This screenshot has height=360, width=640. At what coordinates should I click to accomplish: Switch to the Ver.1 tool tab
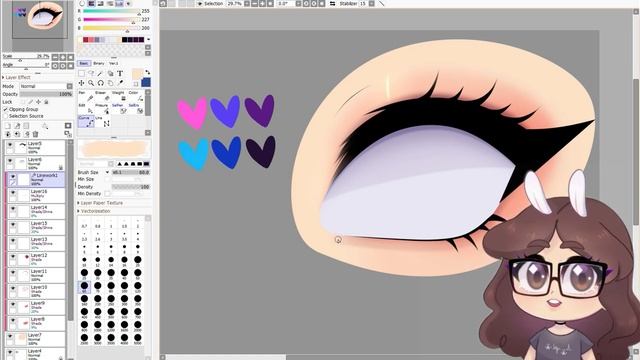pos(113,63)
